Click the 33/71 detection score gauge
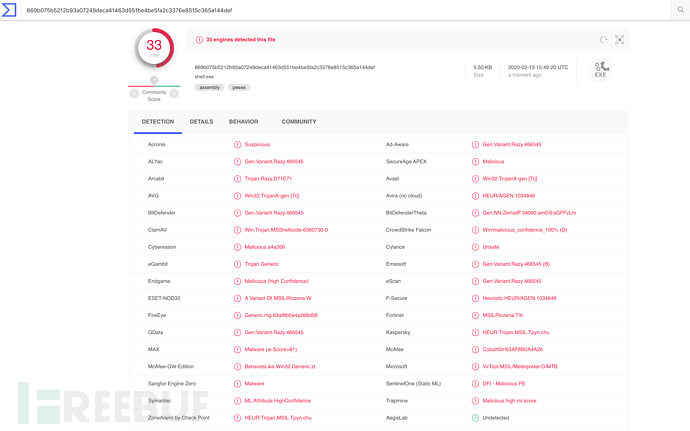This screenshot has height=431, width=690. pos(154,48)
